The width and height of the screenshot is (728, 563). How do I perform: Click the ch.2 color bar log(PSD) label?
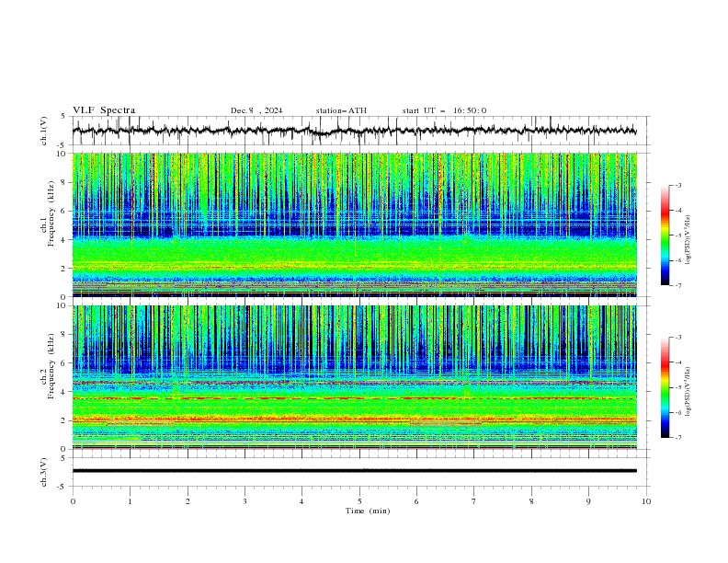pyautogui.click(x=688, y=392)
